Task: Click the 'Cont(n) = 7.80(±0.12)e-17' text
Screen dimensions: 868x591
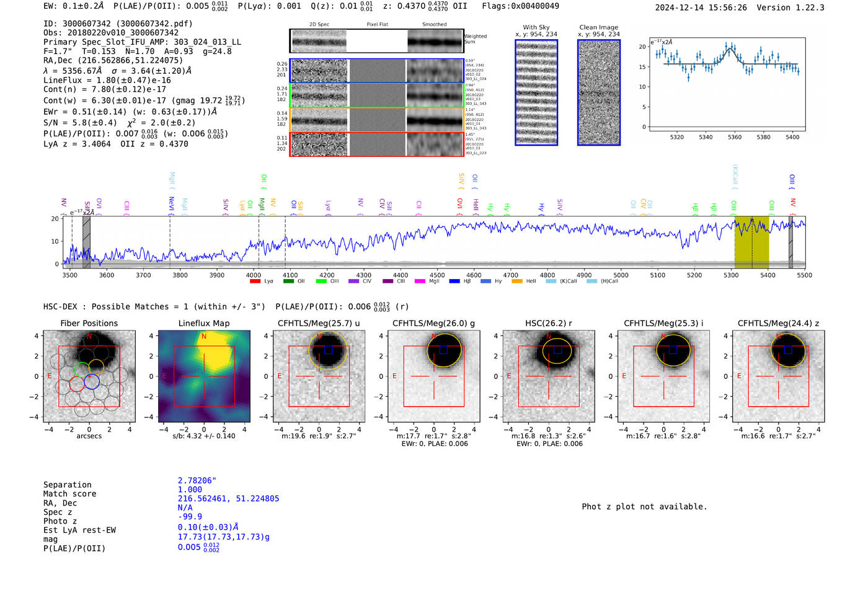Action: pyautogui.click(x=105, y=89)
